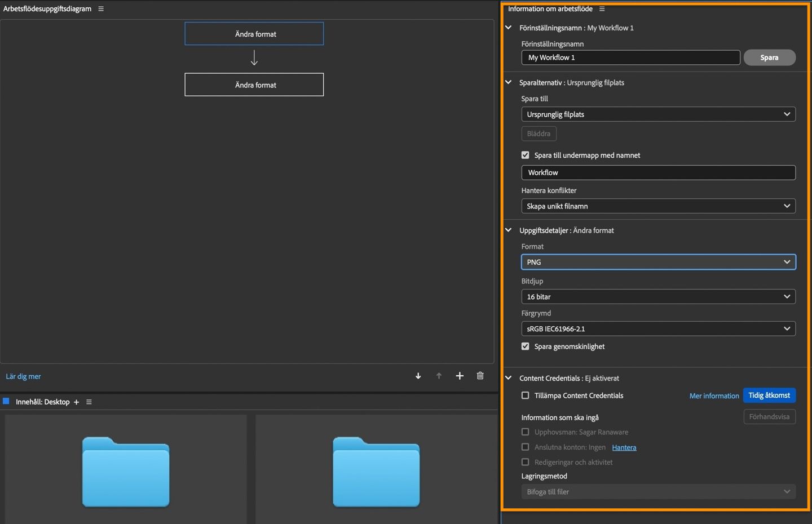The height and width of the screenshot is (524, 812).
Task: Open the Bitdjup dropdown showing 16 bitar
Action: tap(658, 297)
